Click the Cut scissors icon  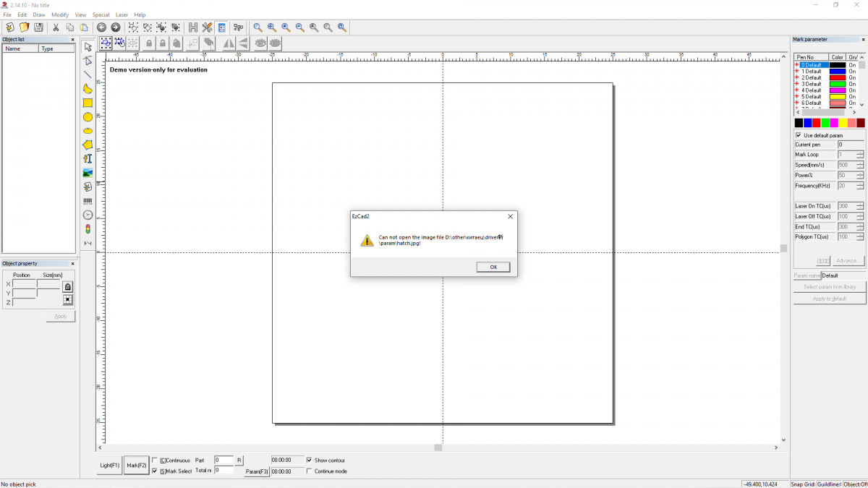[x=56, y=27]
